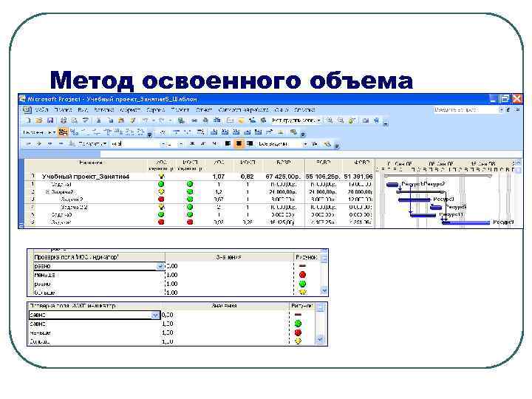Open the 'равно' dropdown arrow in the lower dialog
Viewport: 532px width, 399px height.
click(155, 316)
